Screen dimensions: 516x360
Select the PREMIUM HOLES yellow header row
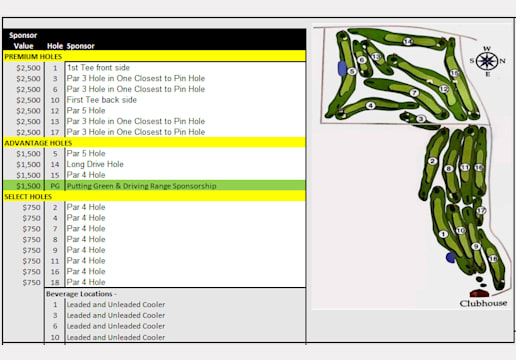[154, 57]
